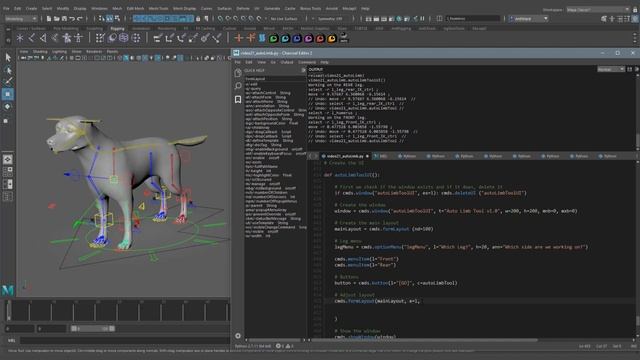
Task: Toggle the blue selection mask strip in status line
Action: click(163, 18)
